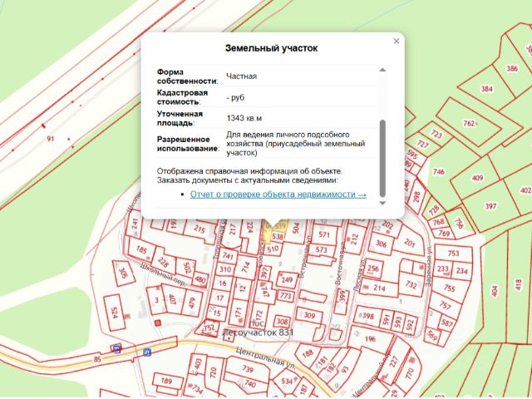
Task: Click the popup scrollbar up arrow
Action: click(382, 70)
